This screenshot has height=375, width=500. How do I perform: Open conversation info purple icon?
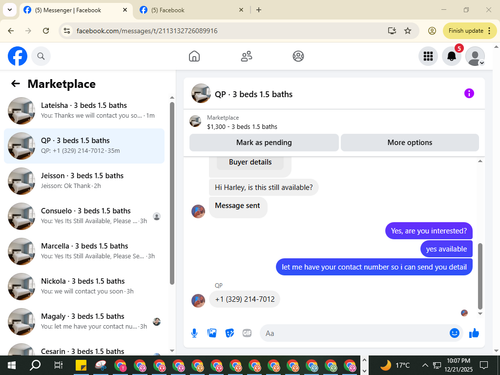[469, 93]
